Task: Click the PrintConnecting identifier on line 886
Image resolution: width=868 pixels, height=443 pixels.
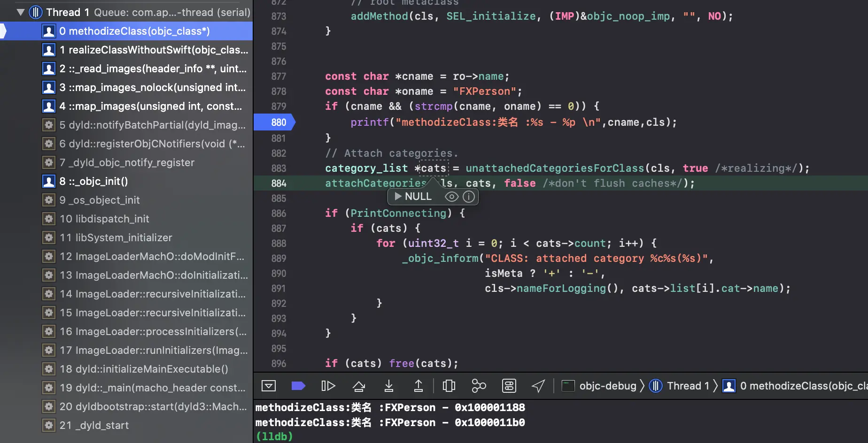Action: pos(398,213)
